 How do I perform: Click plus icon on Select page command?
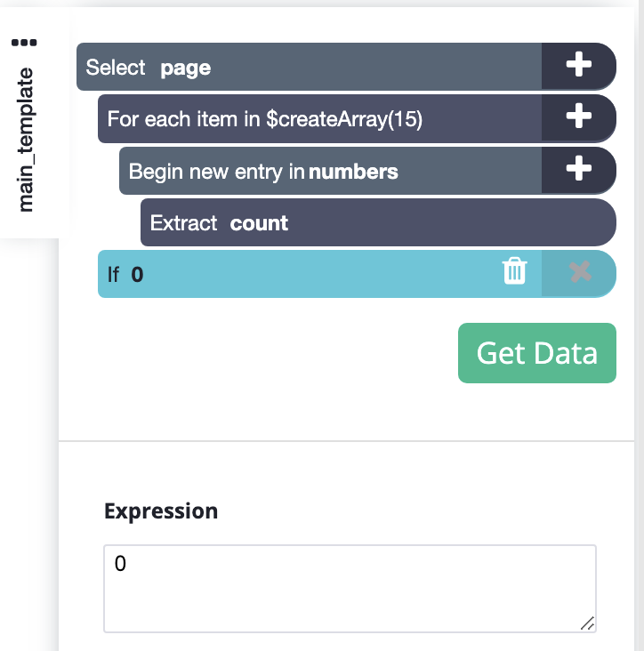click(579, 66)
